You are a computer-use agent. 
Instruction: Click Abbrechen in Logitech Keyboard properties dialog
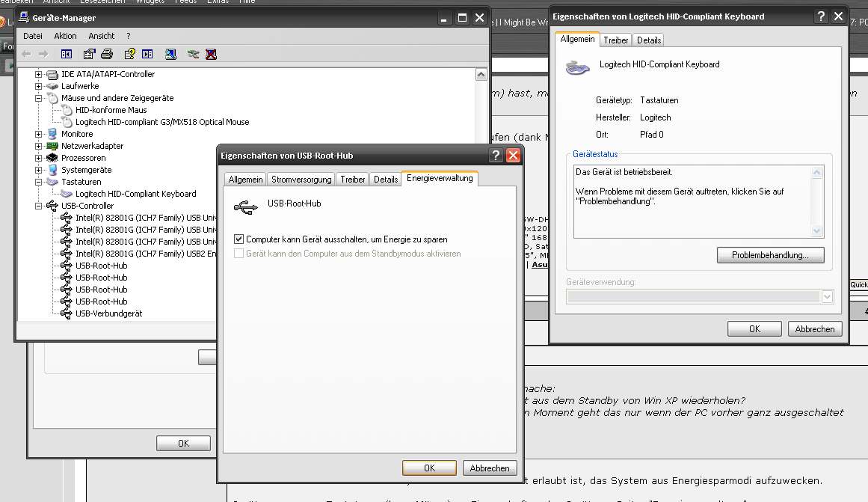pyautogui.click(x=814, y=328)
